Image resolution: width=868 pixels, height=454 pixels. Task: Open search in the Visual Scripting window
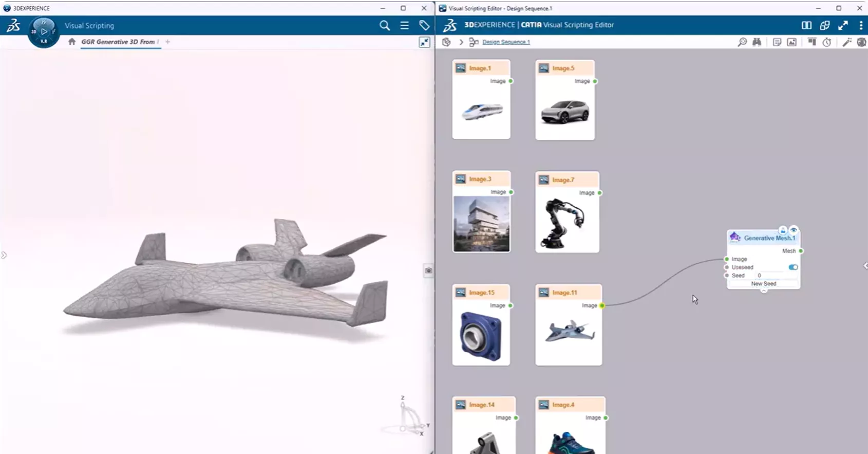click(x=385, y=25)
